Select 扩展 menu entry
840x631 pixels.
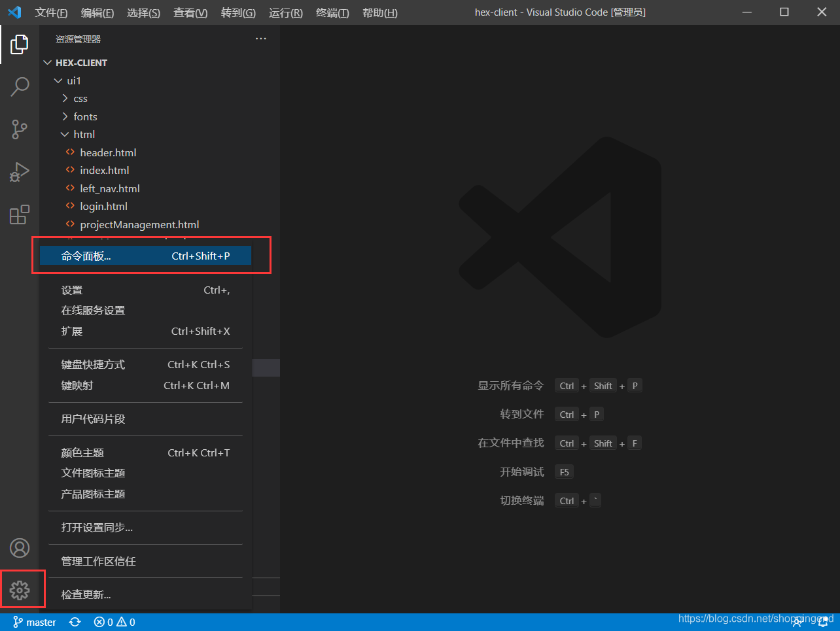145,331
